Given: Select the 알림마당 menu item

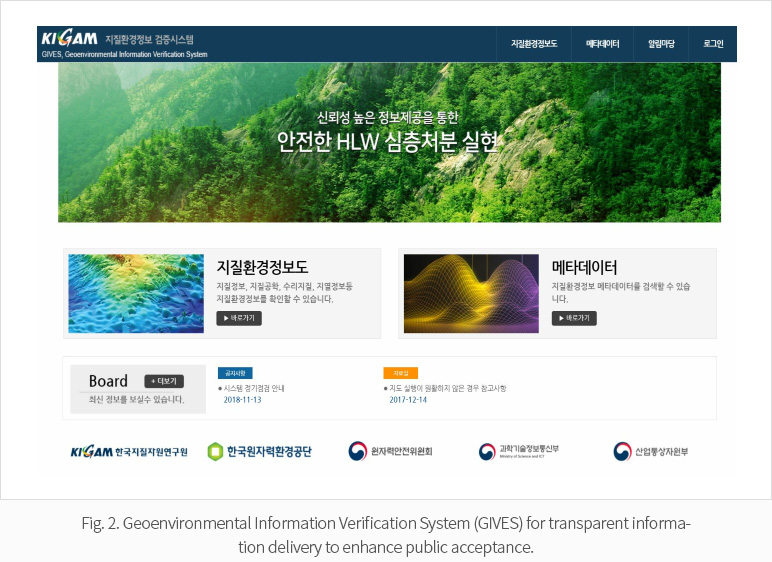Looking at the screenshot, I should tap(660, 44).
